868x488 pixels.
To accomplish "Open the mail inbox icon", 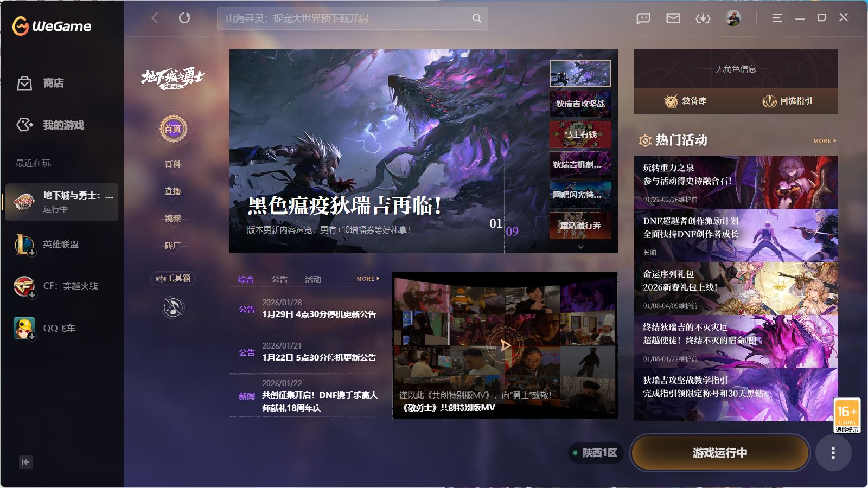I will (673, 18).
